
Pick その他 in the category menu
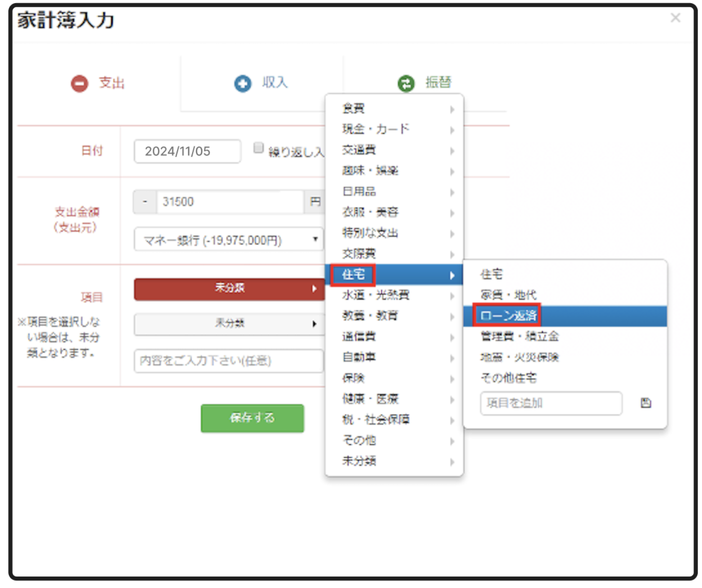394,440
